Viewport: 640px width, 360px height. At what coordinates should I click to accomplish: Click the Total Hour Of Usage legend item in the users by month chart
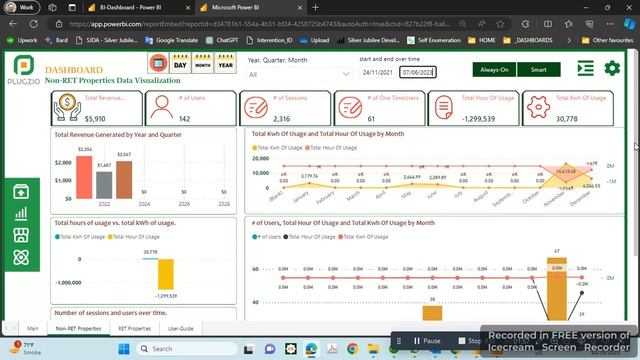[x=309, y=237]
